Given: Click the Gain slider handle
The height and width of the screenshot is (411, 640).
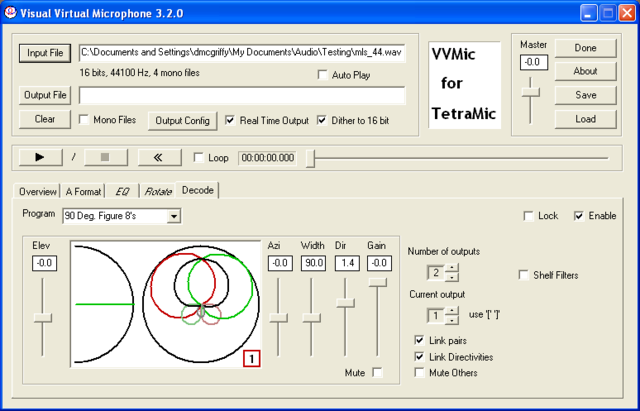Looking at the screenshot, I should 378,282.
